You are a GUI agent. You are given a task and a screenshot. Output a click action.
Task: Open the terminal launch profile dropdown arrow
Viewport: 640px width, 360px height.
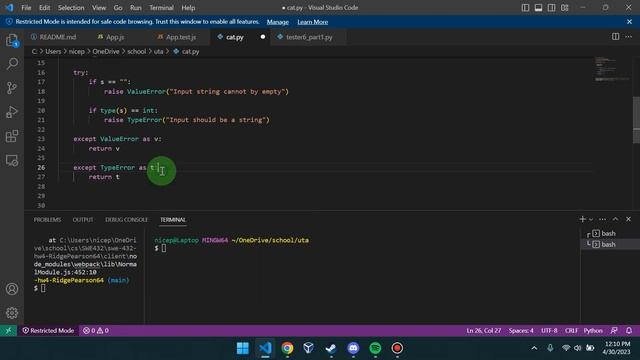click(x=591, y=220)
